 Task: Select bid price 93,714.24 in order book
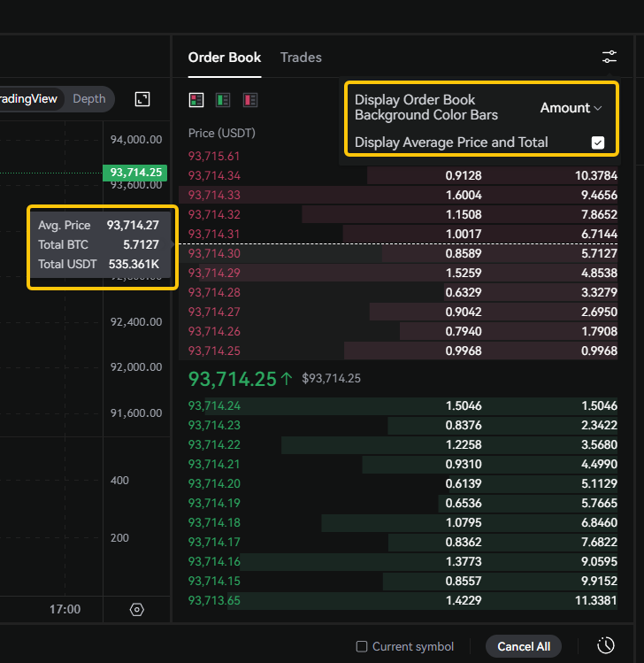(x=214, y=406)
